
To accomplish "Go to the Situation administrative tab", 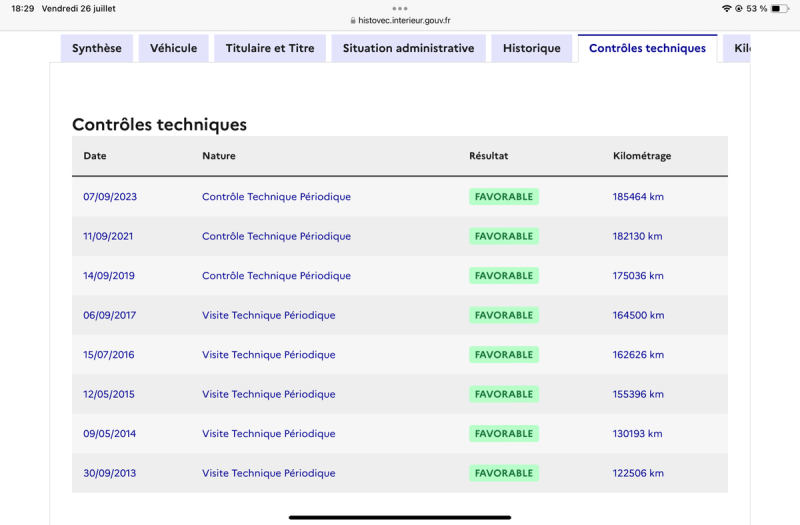I will (408, 48).
